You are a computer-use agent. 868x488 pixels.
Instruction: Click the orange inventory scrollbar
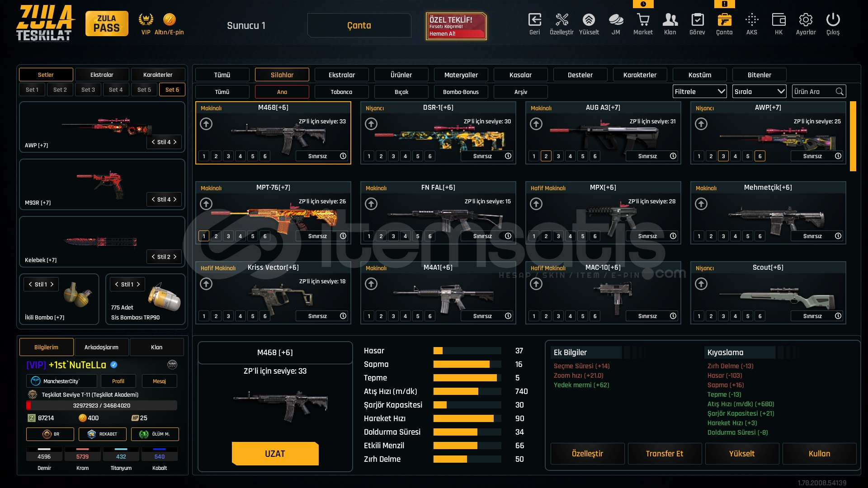pyautogui.click(x=853, y=136)
